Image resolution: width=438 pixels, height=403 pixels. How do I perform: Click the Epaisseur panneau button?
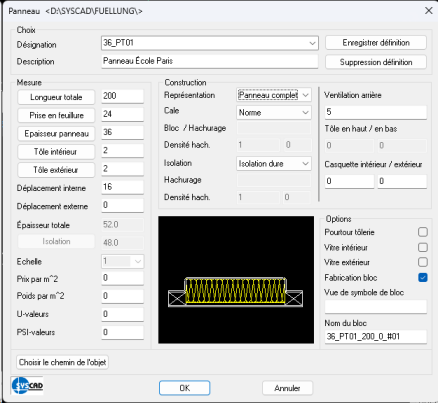tap(56, 134)
